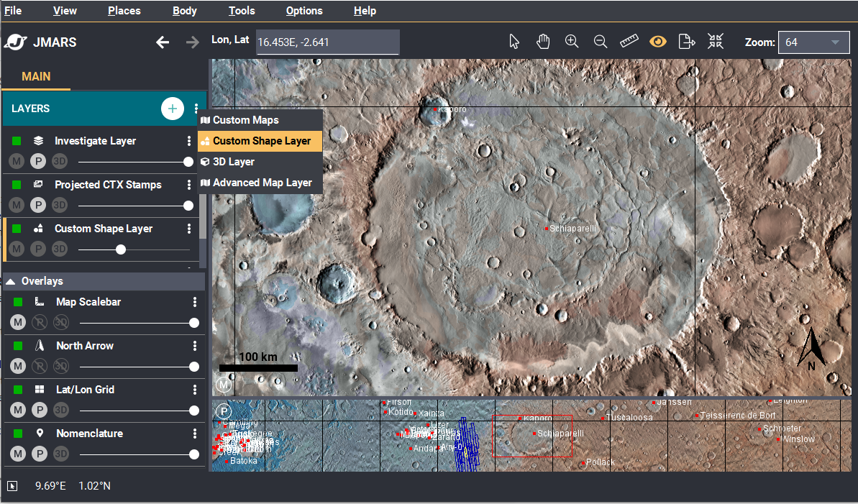Open the Help menu

(365, 10)
